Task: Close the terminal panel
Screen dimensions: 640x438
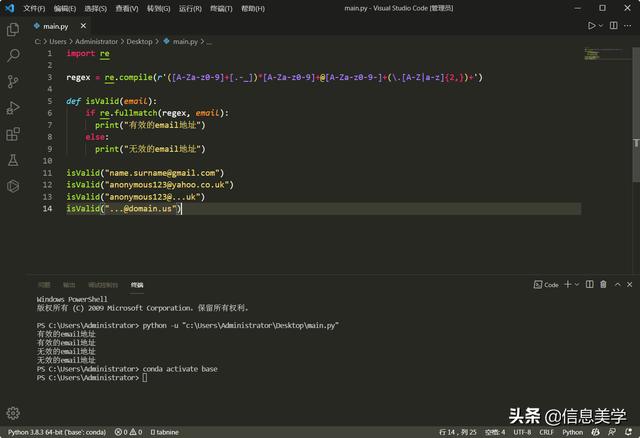Action: pyautogui.click(x=629, y=284)
